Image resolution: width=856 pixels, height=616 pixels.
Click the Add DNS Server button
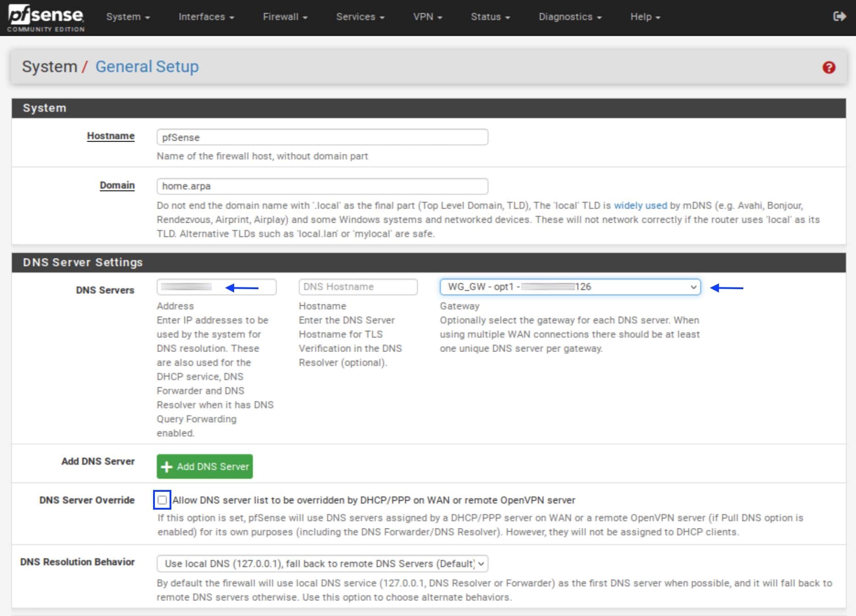pyautogui.click(x=204, y=466)
